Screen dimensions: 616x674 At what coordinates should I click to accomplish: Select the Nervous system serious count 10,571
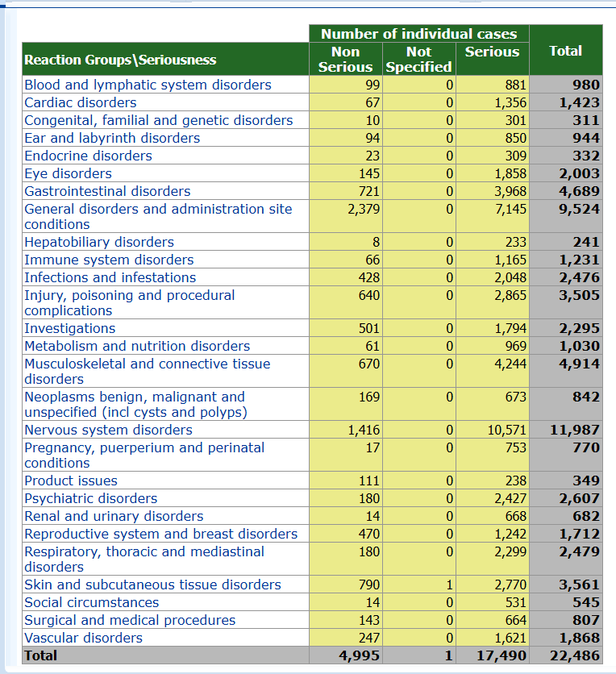click(507, 430)
